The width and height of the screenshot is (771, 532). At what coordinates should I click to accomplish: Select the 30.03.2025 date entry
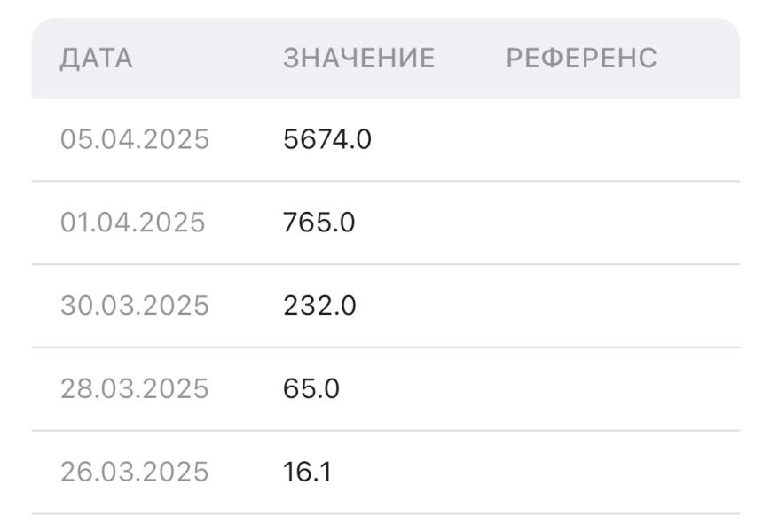click(135, 306)
